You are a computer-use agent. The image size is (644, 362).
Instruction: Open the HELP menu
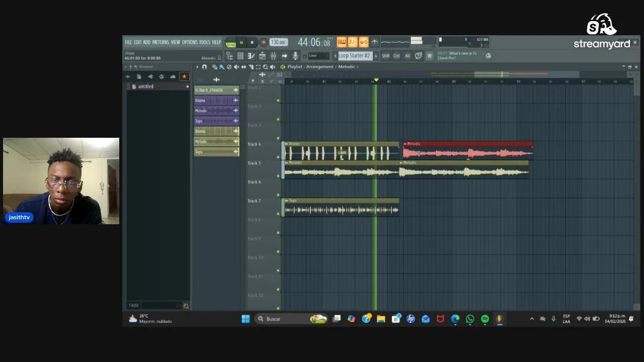(216, 42)
